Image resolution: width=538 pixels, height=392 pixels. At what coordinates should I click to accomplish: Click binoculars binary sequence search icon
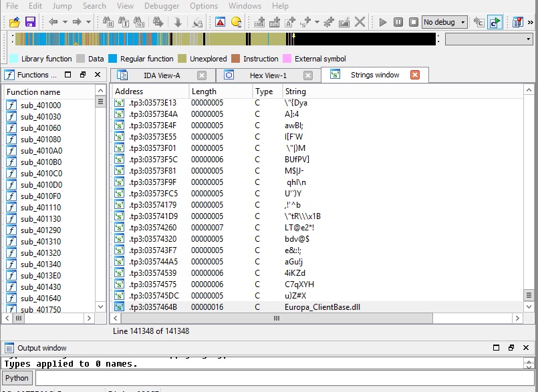click(x=139, y=22)
